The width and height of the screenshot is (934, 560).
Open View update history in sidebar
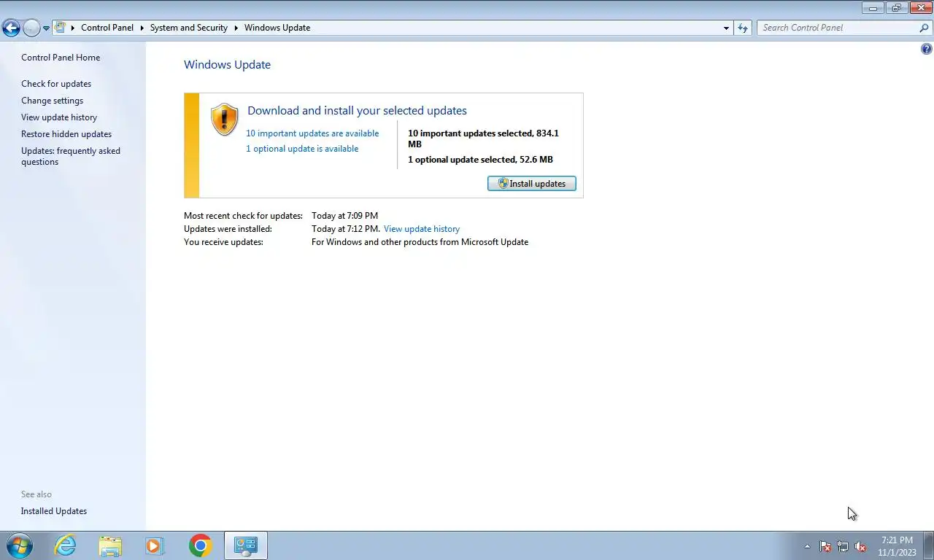click(x=59, y=117)
